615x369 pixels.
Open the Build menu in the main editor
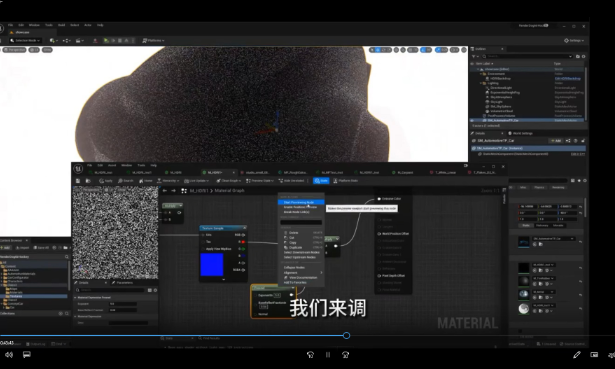tap(62, 25)
